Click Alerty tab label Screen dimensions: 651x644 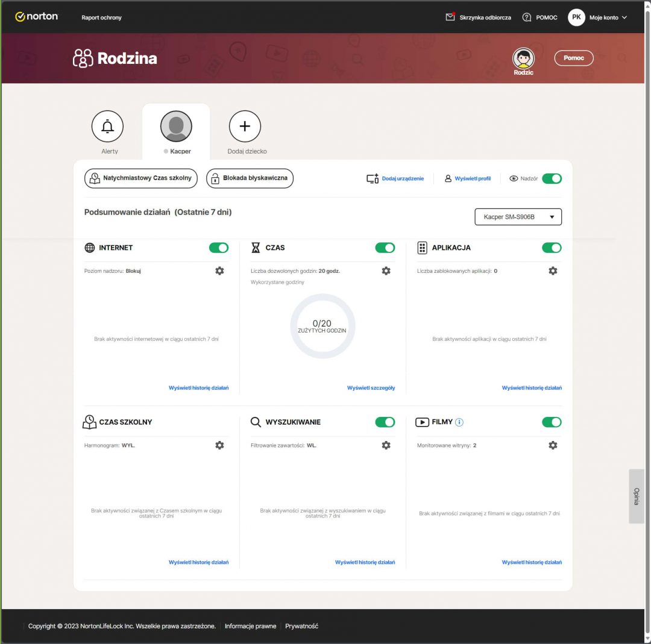pyautogui.click(x=110, y=151)
